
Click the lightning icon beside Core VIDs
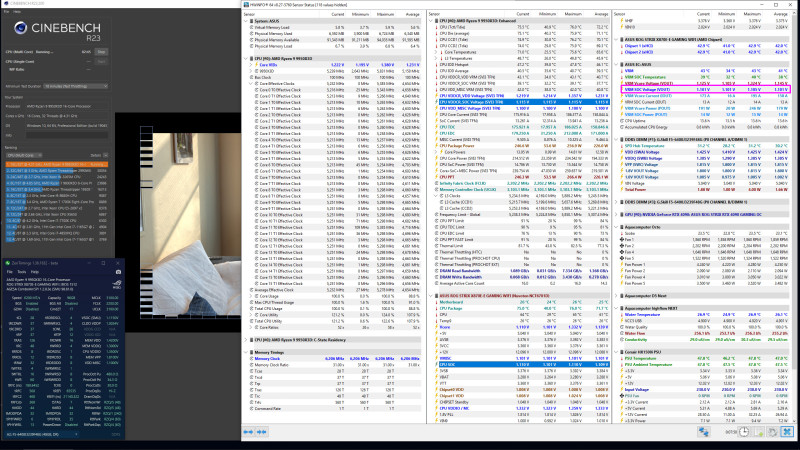(x=257, y=65)
